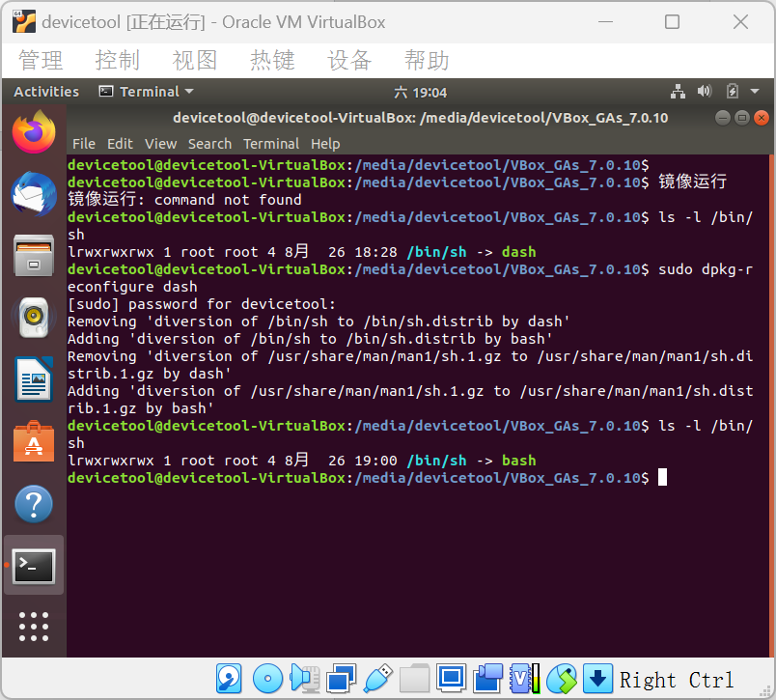Viewport: 776px width, 700px height.
Task: Close the Ubuntu terminal with orange button
Action: [x=762, y=118]
